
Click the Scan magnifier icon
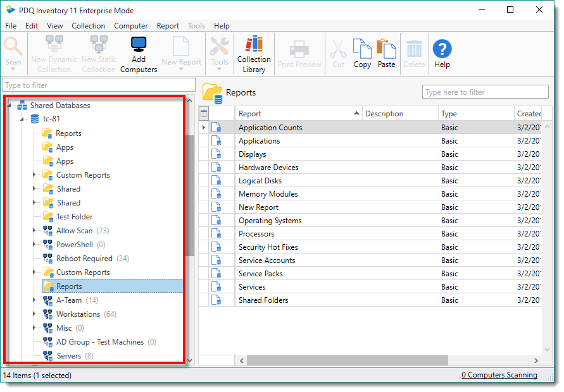pyautogui.click(x=13, y=46)
